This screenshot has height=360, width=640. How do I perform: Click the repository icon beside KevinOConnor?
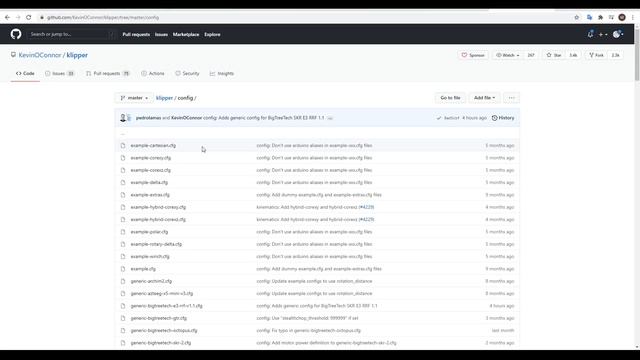click(x=13, y=55)
